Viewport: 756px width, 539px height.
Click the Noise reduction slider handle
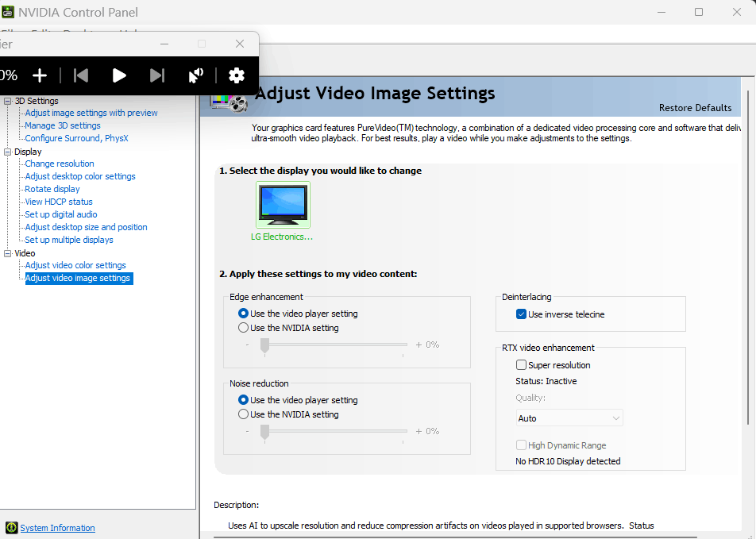pyautogui.click(x=264, y=433)
